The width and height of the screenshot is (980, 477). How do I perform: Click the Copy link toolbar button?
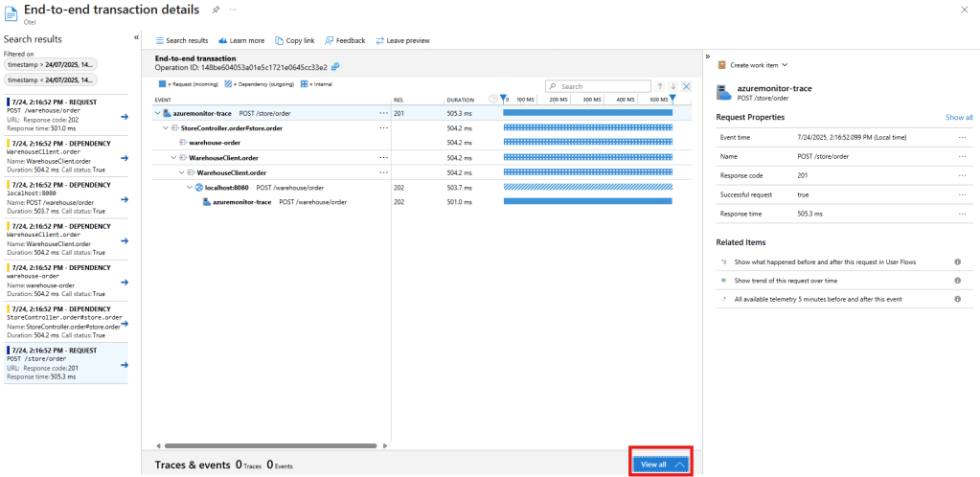(x=294, y=40)
